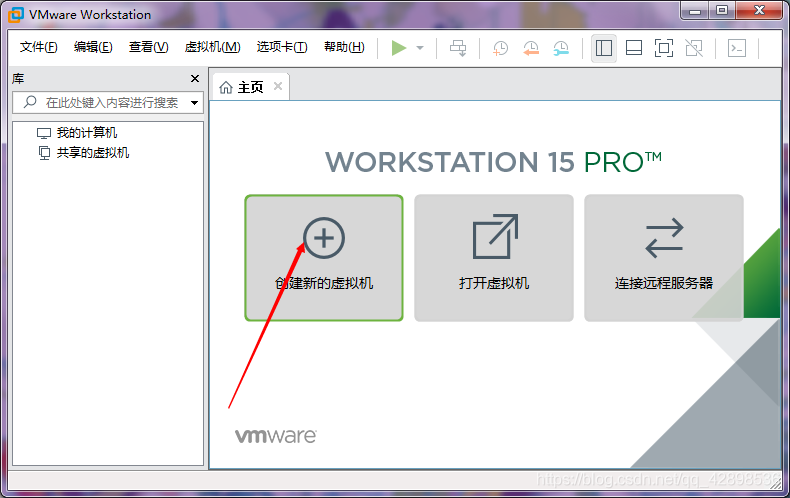Click 创建新的虚拟机 tile
Image resolution: width=790 pixels, height=498 pixels.
point(324,258)
